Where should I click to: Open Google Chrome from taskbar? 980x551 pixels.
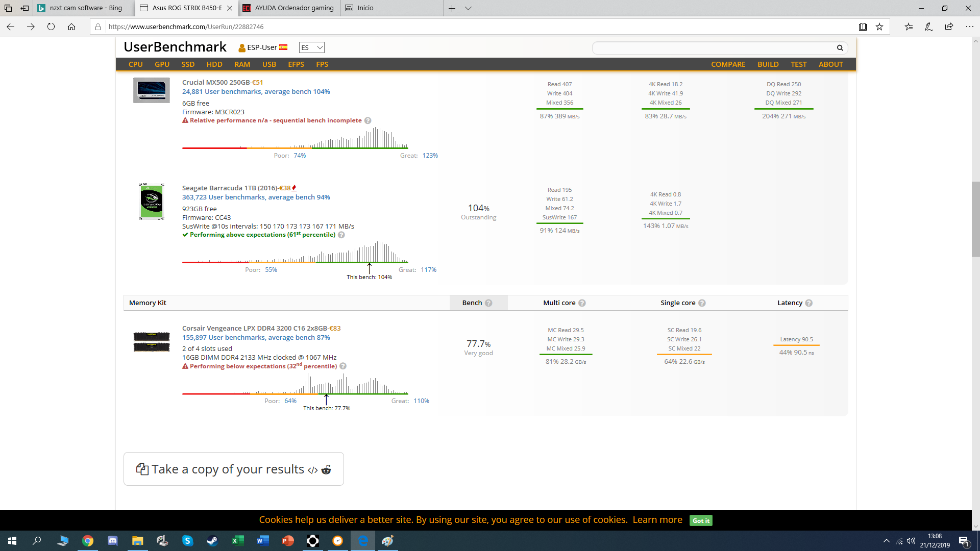click(x=88, y=541)
